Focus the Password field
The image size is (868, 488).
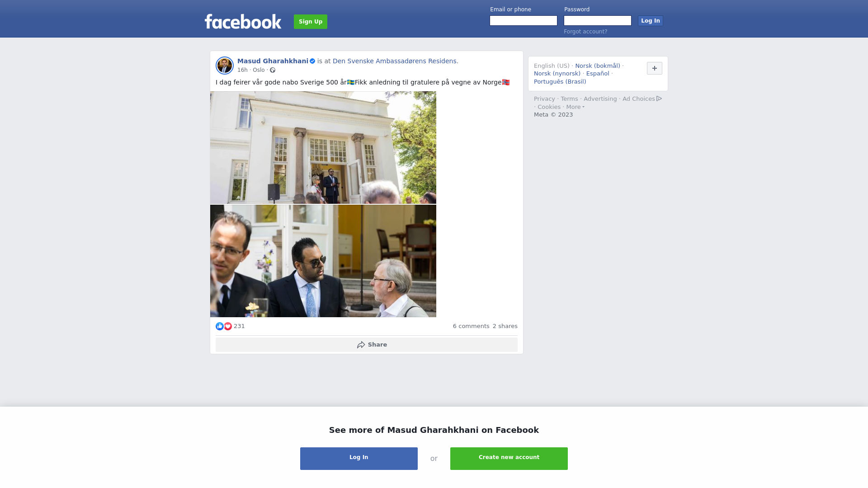pos(598,21)
